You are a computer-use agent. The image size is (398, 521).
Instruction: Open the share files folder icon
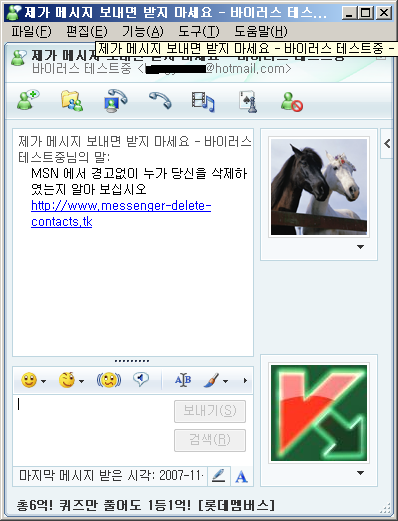click(72, 101)
